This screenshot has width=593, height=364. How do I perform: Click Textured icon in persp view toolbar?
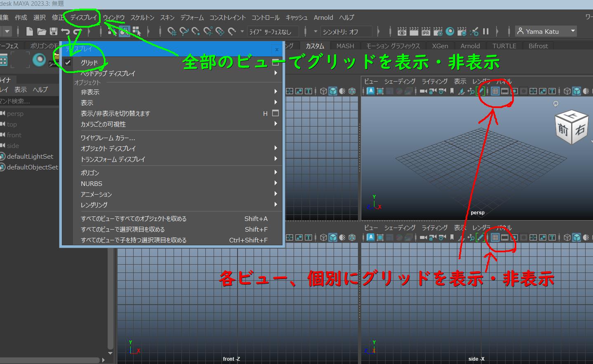pyautogui.click(x=586, y=91)
